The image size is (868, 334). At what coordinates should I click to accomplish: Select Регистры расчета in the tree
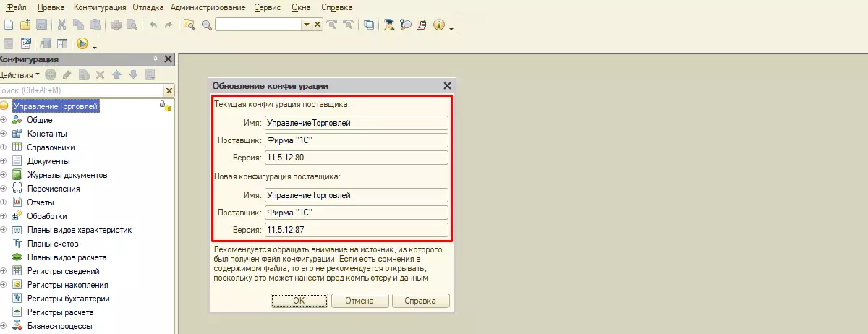[60, 312]
